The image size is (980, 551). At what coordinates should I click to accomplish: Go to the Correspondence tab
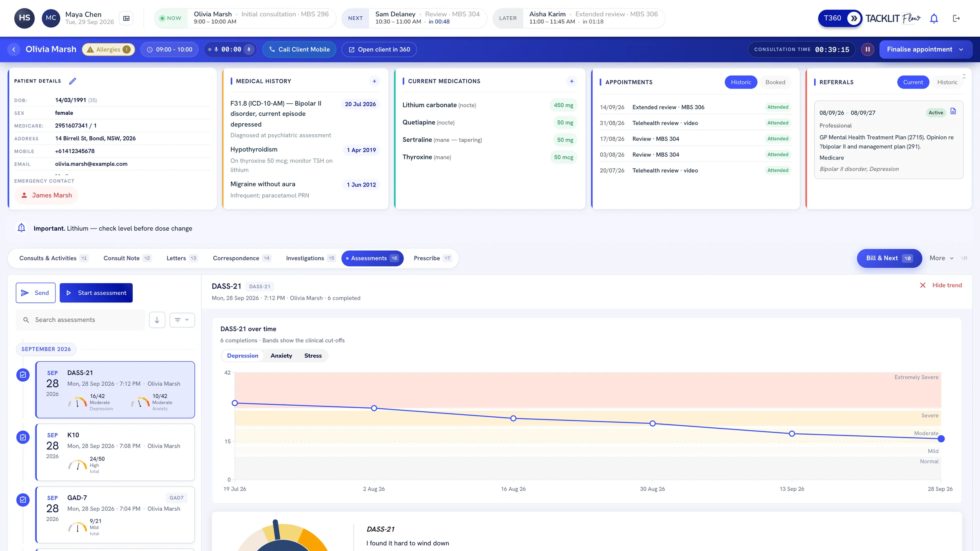coord(242,258)
